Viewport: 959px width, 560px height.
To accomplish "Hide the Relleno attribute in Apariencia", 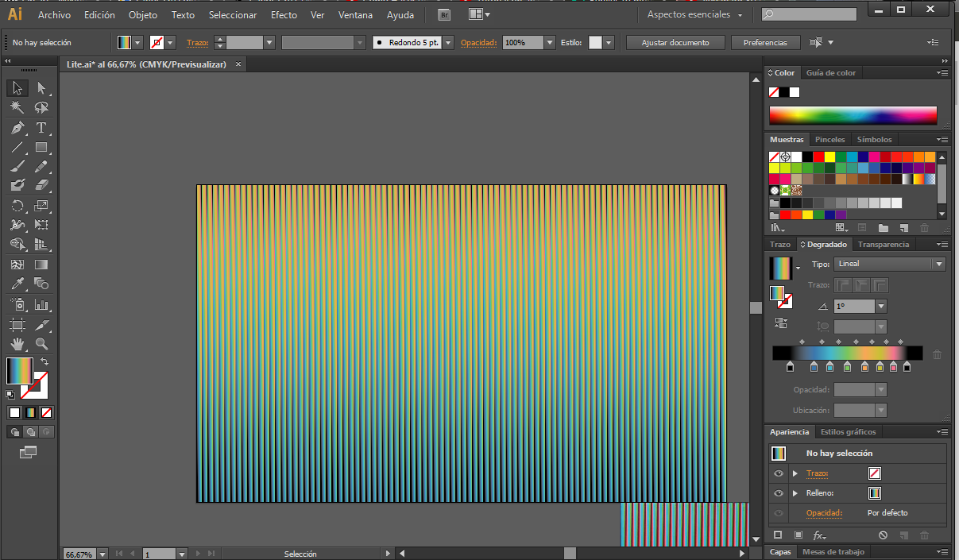I will click(779, 492).
